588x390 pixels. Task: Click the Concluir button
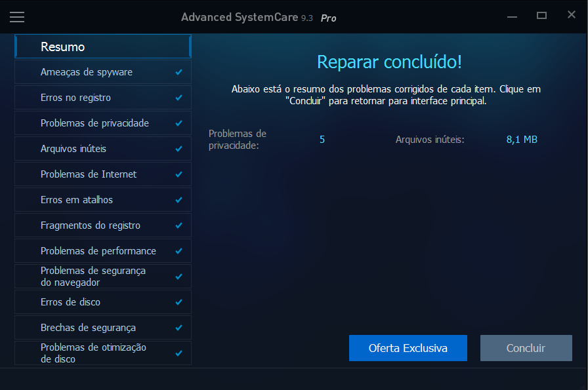[x=526, y=348]
